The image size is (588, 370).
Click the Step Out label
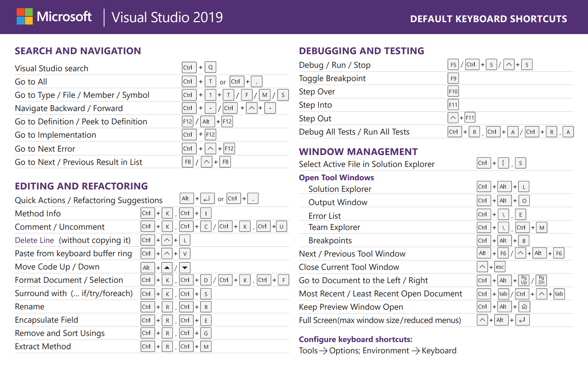tap(315, 119)
